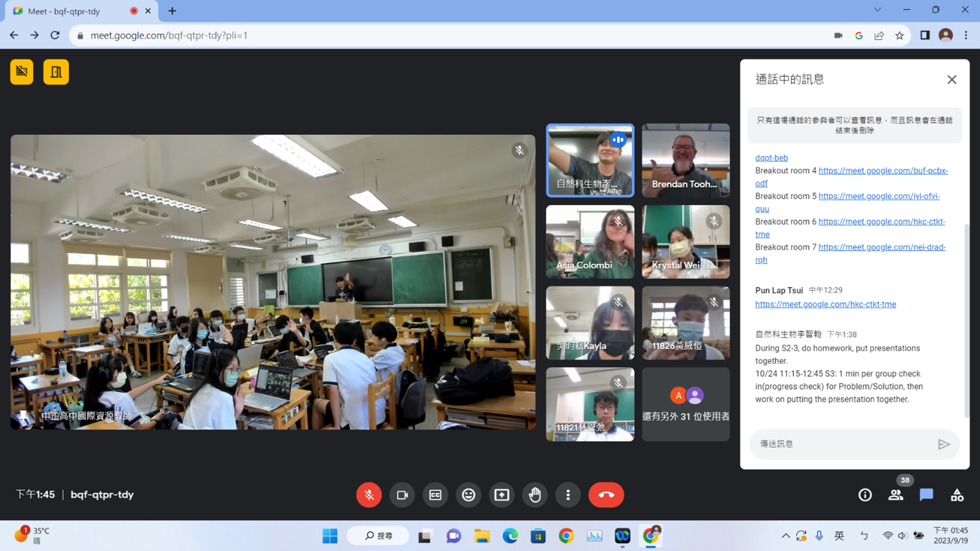Open the three-dot more options menu

(x=568, y=495)
